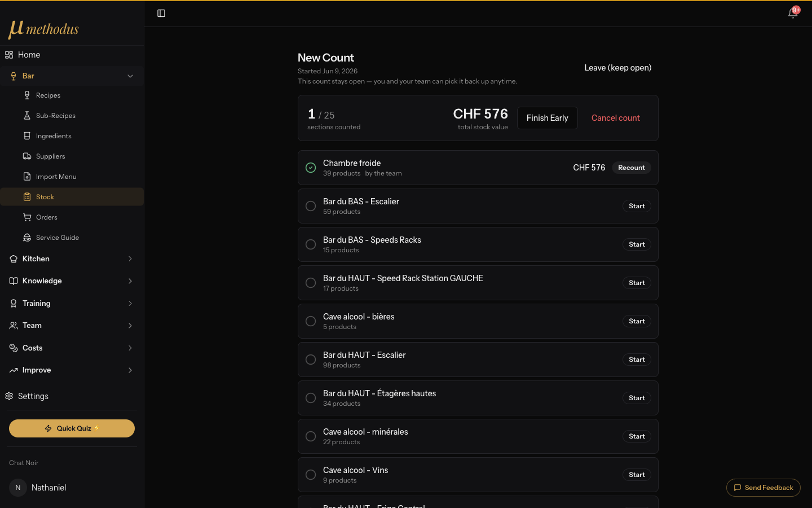Viewport: 812px width, 508px height.
Task: Click the Quick Quiz lightning icon
Action: point(48,428)
